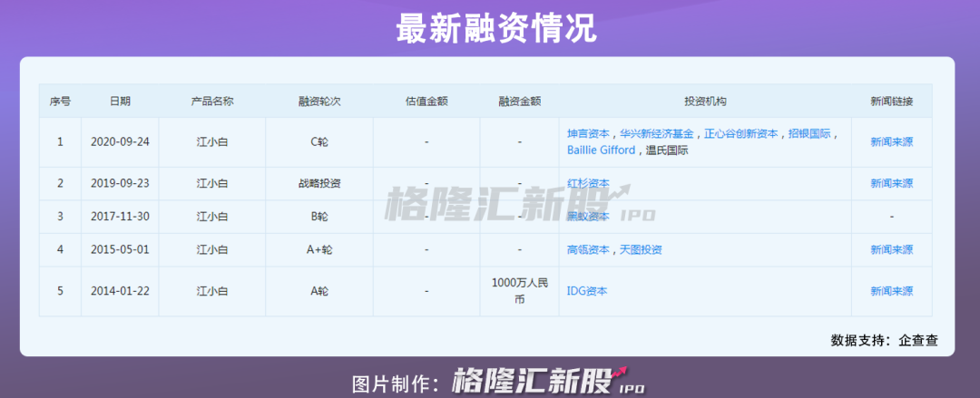Screen dimensions: 980x398
Task: Open 新闻来源 link for 2015-05-01 row
Action: [891, 249]
